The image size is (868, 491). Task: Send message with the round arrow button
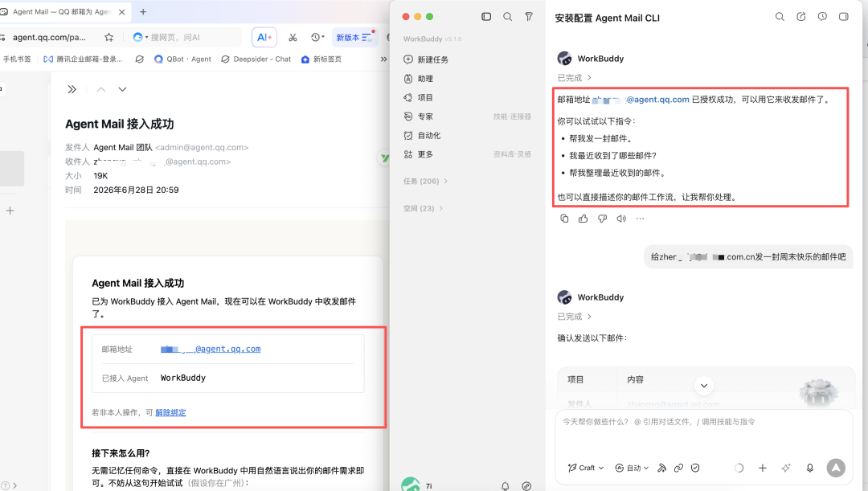click(x=836, y=468)
